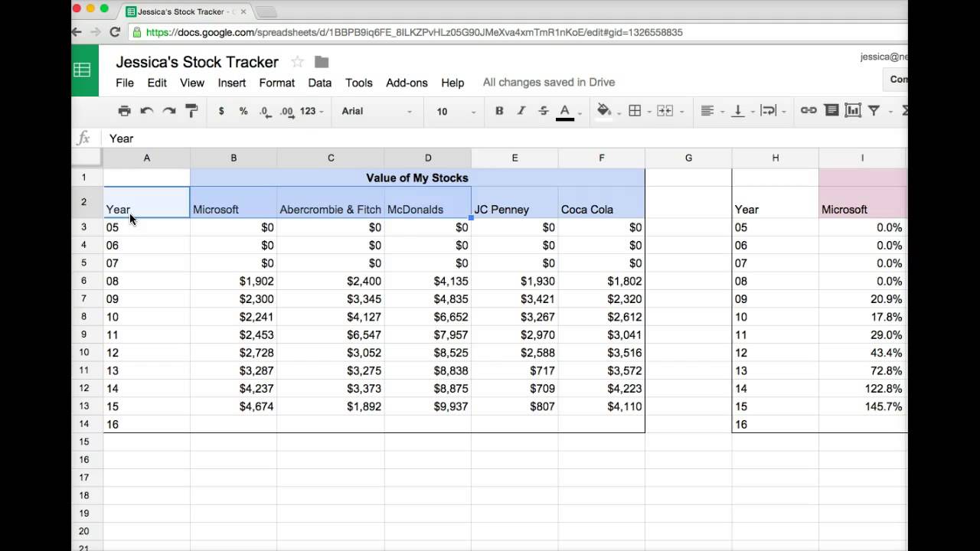Open the font size dropdown

(456, 111)
